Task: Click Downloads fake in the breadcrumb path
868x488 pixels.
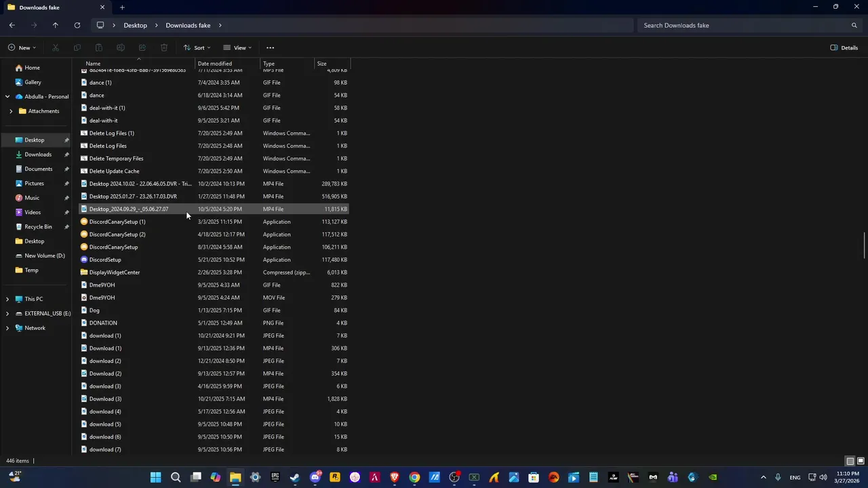Action: coord(188,25)
